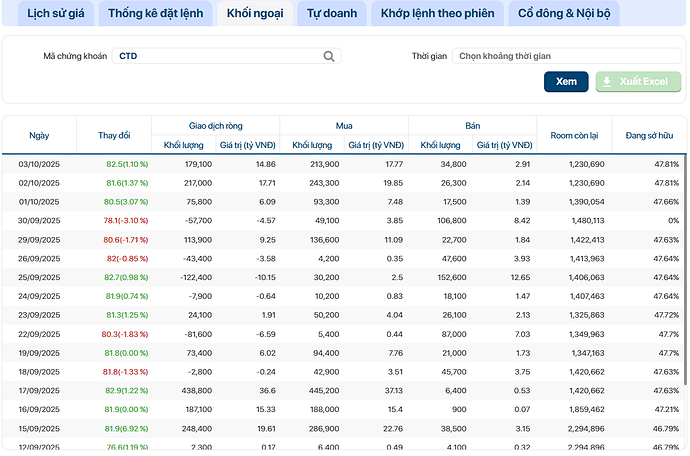This screenshot has height=456, width=690.
Task: Click the Ngày column header
Action: (39, 135)
